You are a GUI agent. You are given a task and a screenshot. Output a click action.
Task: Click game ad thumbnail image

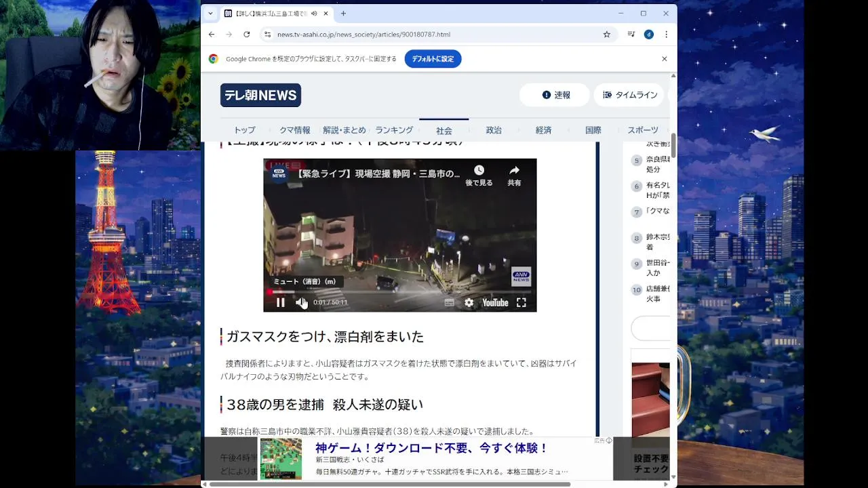pos(281,459)
